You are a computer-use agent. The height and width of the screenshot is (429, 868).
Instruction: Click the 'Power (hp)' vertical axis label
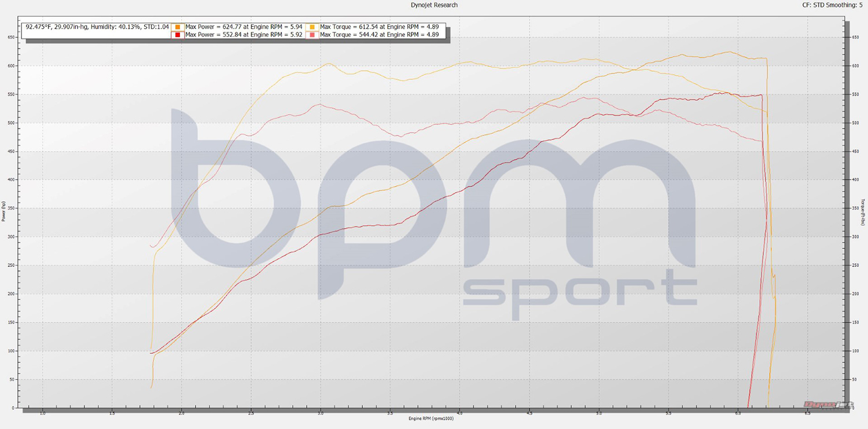pos(3,211)
